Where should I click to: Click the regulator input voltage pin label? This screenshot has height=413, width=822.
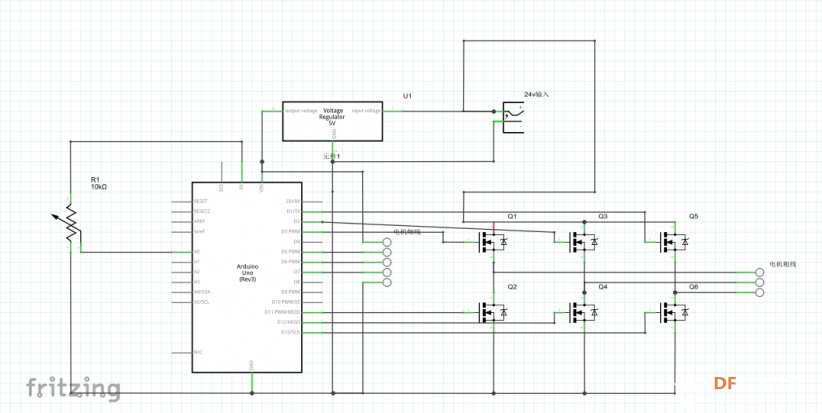tap(366, 111)
